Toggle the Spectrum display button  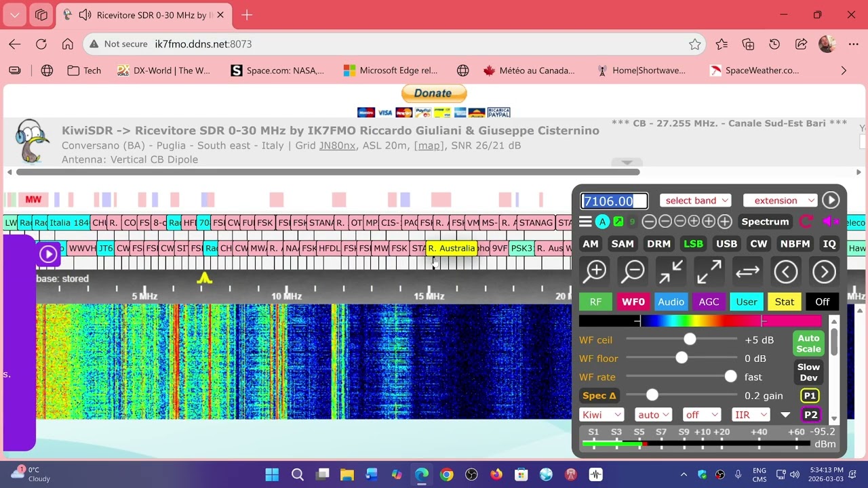[765, 222]
